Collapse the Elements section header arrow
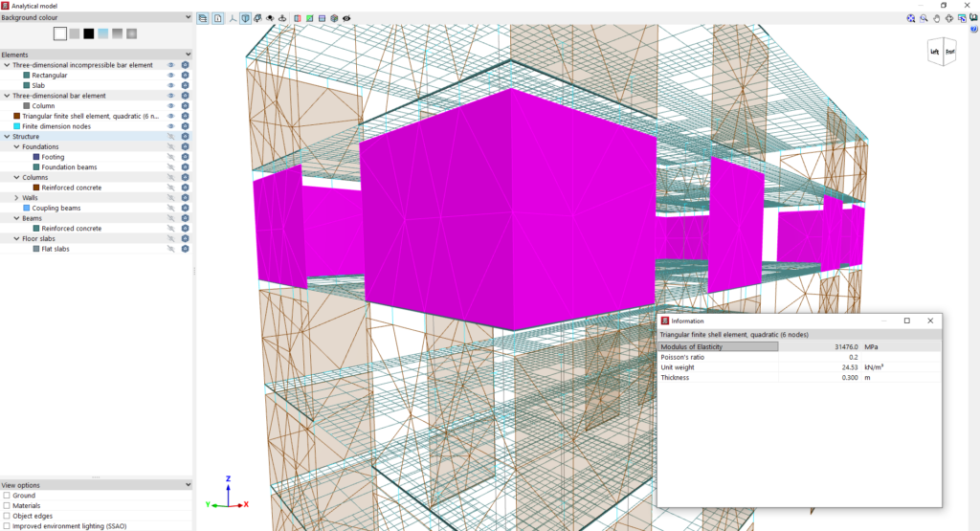 pyautogui.click(x=189, y=55)
